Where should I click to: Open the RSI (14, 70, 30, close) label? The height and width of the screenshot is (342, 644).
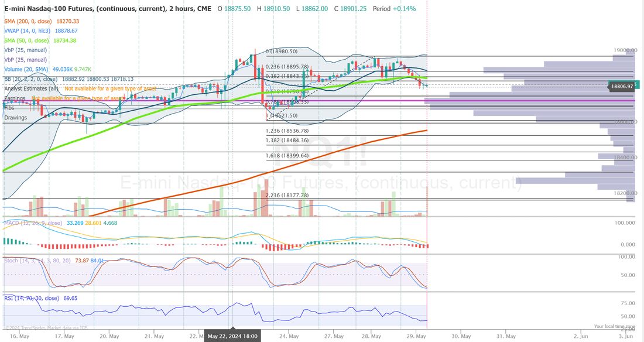(x=32, y=299)
